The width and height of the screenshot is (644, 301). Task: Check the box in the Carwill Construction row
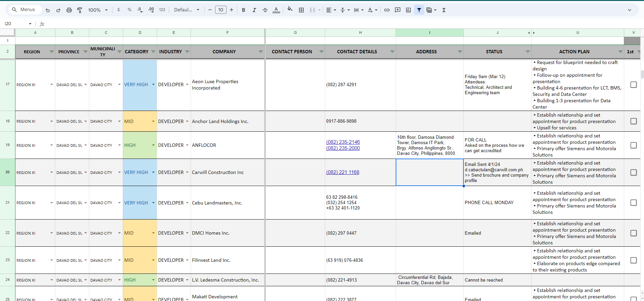tap(633, 172)
